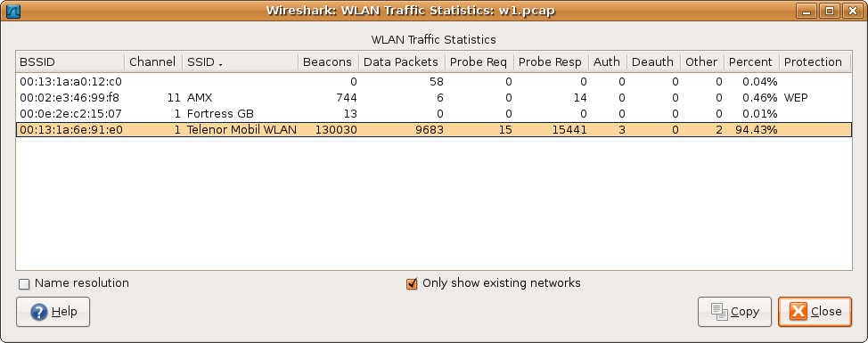The height and width of the screenshot is (343, 868).
Task: Click the 58 data packets value
Action: click(x=436, y=82)
